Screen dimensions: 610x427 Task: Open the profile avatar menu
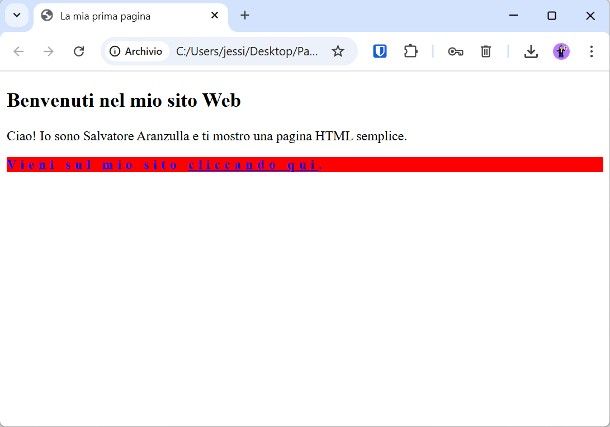coord(561,51)
